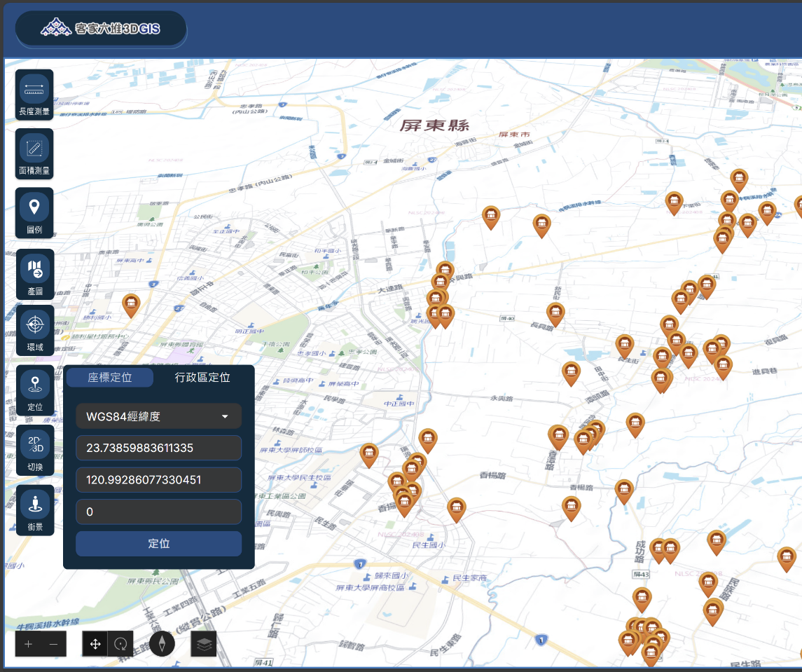Zoom out with the minus button
Viewport: 802px width, 672px height.
54,644
